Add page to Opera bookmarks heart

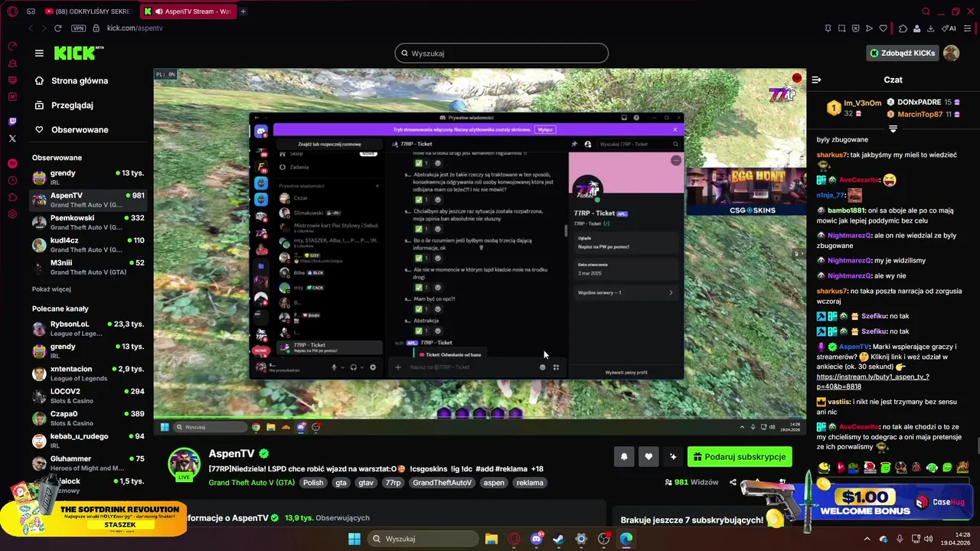click(883, 28)
